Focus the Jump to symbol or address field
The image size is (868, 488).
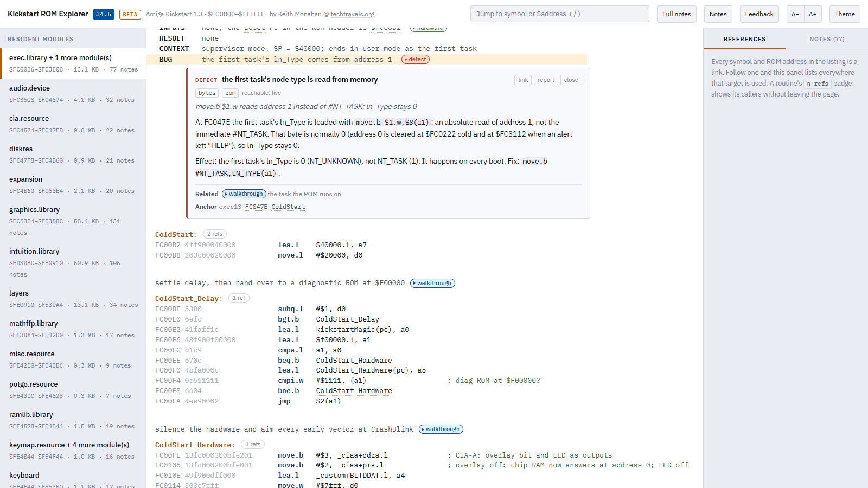coord(559,14)
